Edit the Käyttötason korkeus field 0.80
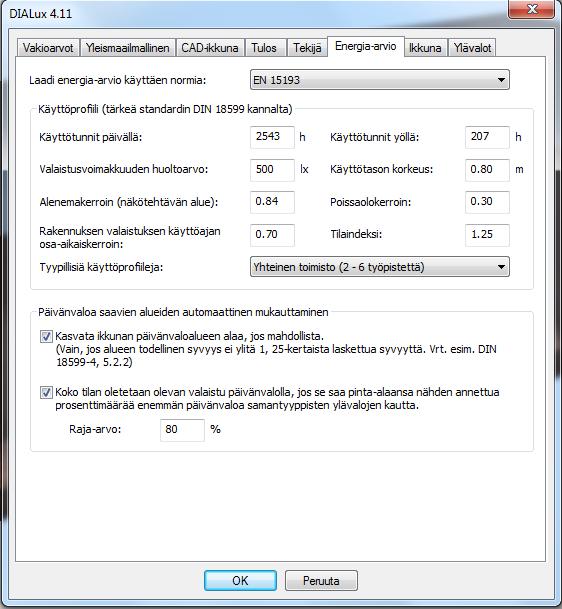This screenshot has height=609, width=562. click(487, 170)
